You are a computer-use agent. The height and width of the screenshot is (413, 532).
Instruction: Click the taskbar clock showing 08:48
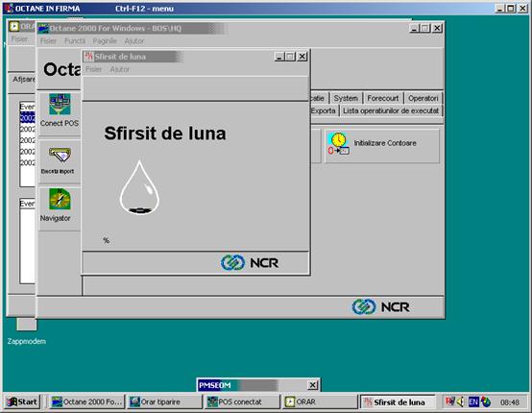[509, 402]
